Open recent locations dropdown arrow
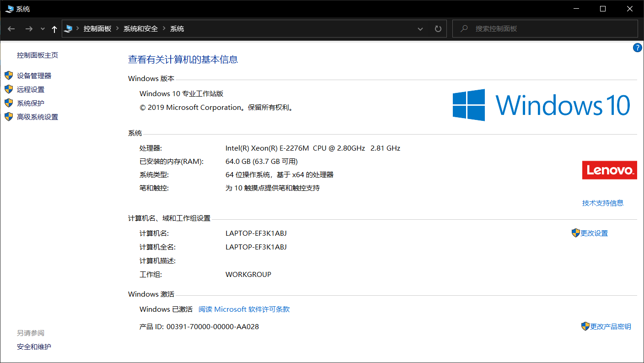644x363 pixels. (x=43, y=29)
